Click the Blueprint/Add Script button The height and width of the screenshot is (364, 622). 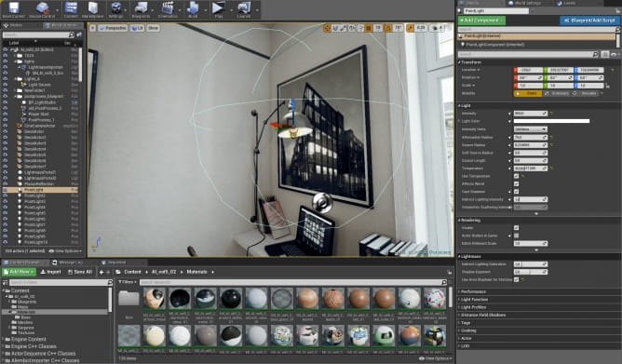[x=589, y=20]
